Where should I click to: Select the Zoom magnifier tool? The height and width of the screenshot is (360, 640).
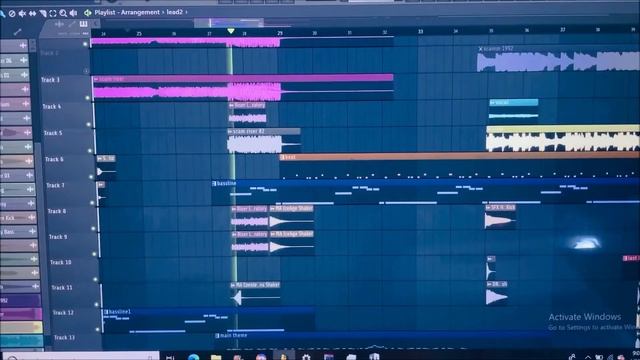[63, 13]
